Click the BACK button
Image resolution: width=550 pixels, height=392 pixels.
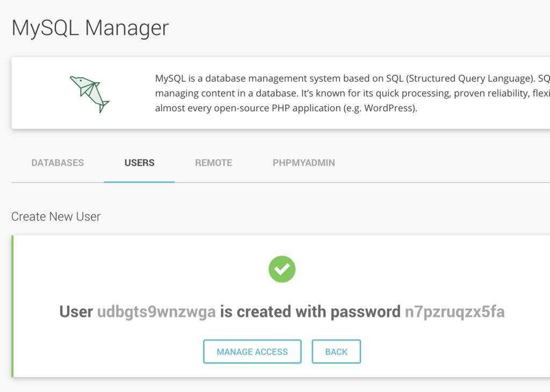[x=336, y=352]
